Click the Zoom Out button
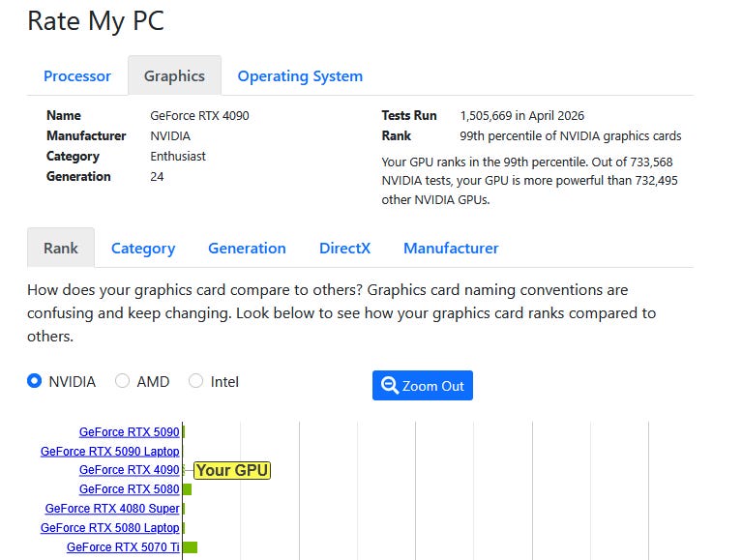Image resolution: width=742 pixels, height=560 pixels. tap(423, 386)
